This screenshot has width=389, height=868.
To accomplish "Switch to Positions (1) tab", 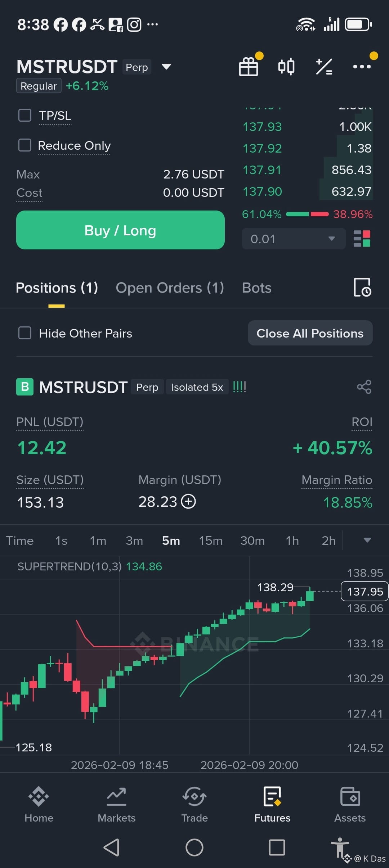I will click(x=57, y=288).
